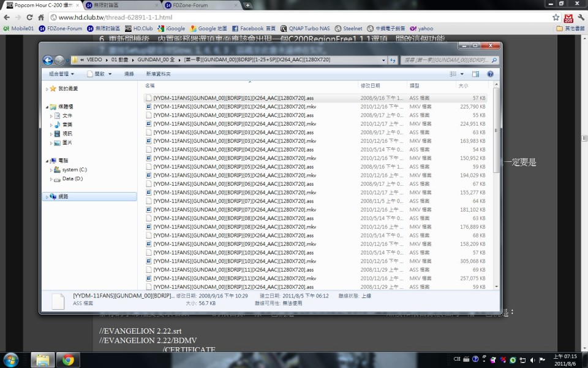Change file view layout icon
Screen dimensions: 588x368
(453, 74)
